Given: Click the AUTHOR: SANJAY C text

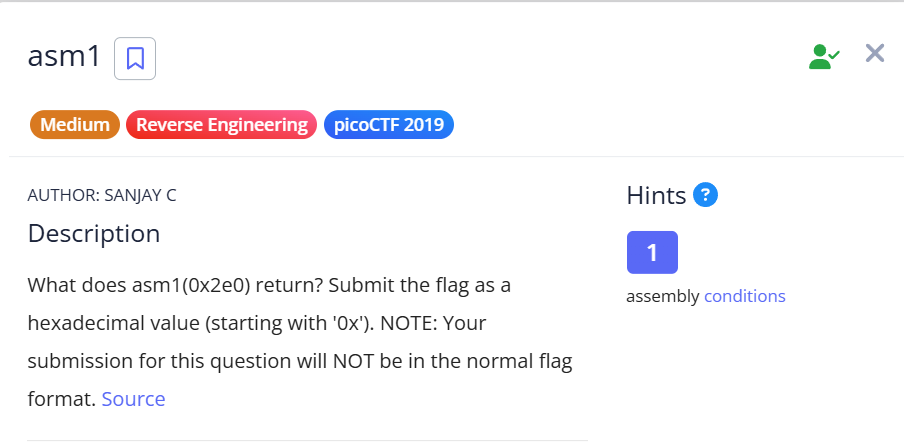Looking at the screenshot, I should click(x=102, y=195).
